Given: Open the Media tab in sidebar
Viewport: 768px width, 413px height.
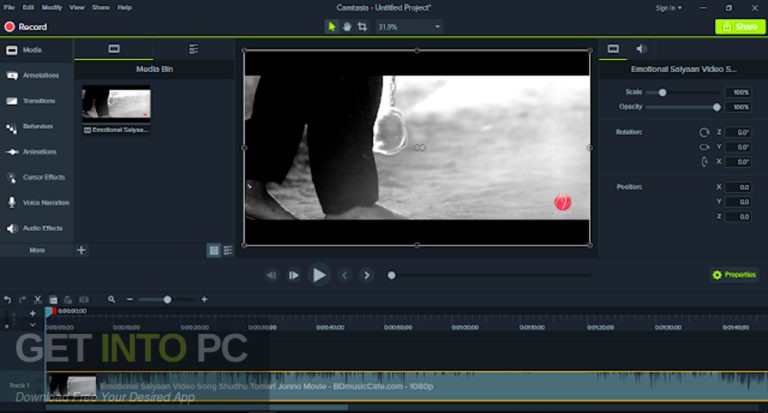Looking at the screenshot, I should (37, 50).
